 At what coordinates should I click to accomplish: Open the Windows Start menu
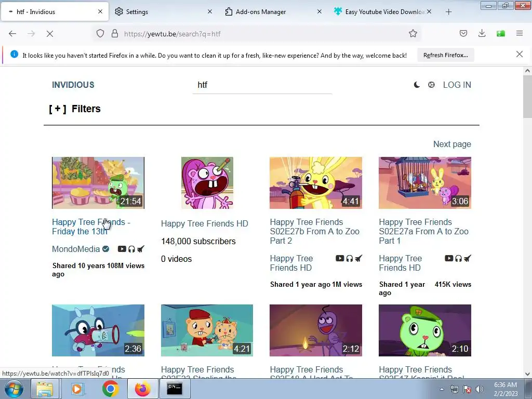[x=14, y=389]
